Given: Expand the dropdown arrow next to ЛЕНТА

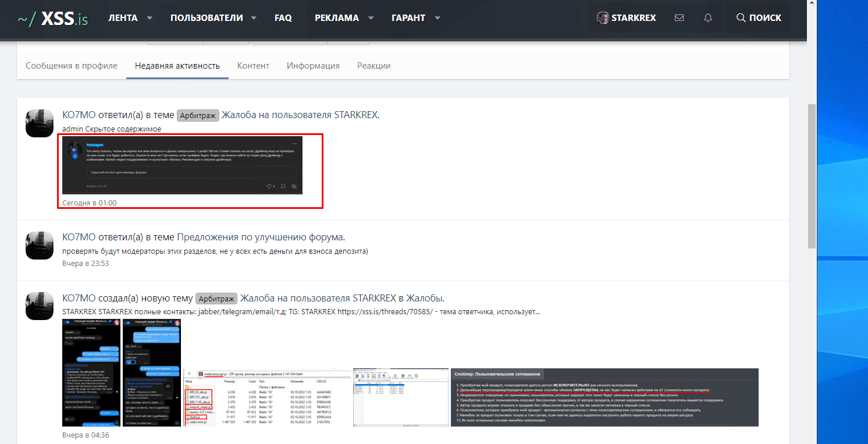Looking at the screenshot, I should click(150, 18).
